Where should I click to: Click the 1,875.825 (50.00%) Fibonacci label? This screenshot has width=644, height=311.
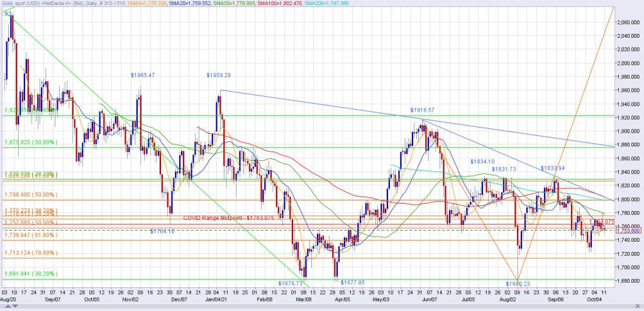point(31,143)
